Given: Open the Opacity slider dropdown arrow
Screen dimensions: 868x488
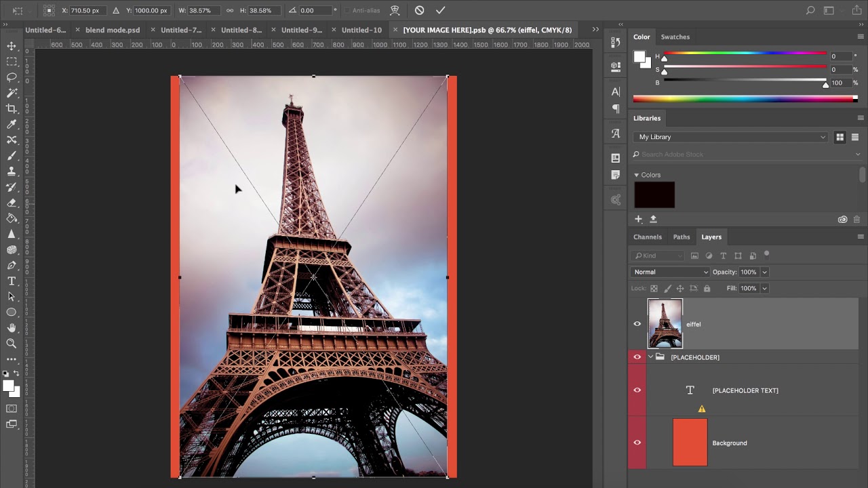Looking at the screenshot, I should pyautogui.click(x=764, y=272).
